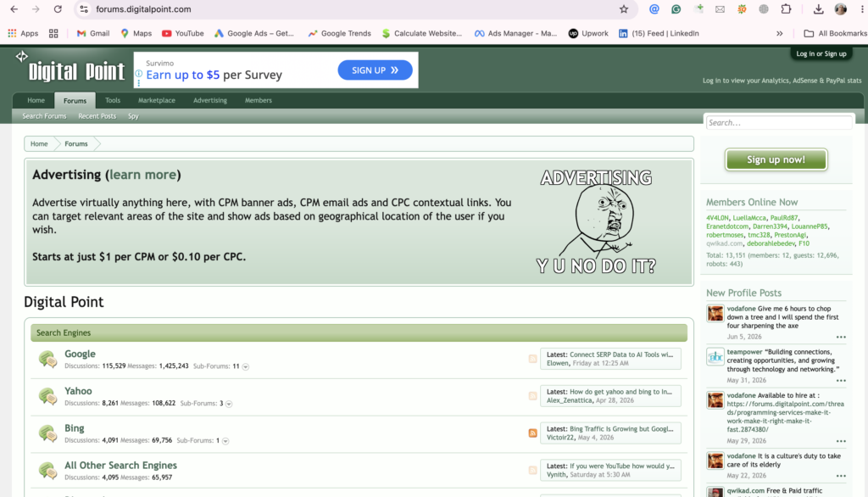This screenshot has height=497, width=868.
Task: Select the Forums navigation tab
Action: pos(75,100)
